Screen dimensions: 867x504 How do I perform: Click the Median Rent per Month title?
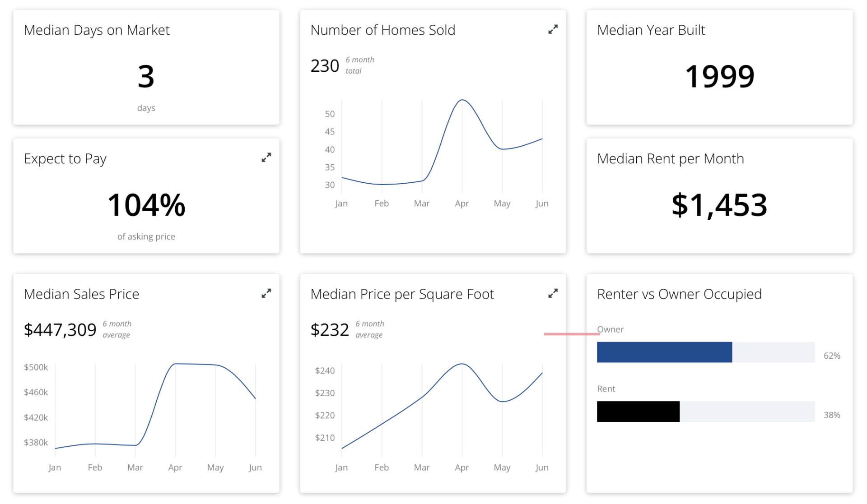tap(670, 159)
